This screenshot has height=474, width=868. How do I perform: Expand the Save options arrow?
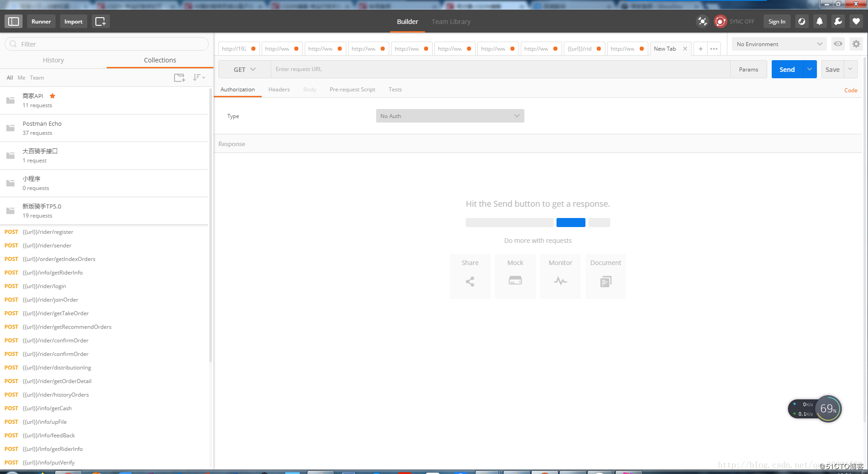coord(850,69)
